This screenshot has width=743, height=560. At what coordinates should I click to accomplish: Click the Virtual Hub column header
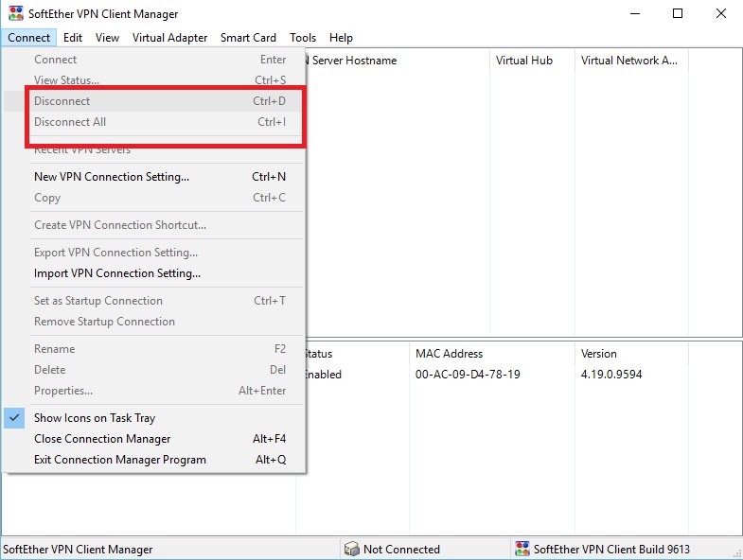pos(532,61)
